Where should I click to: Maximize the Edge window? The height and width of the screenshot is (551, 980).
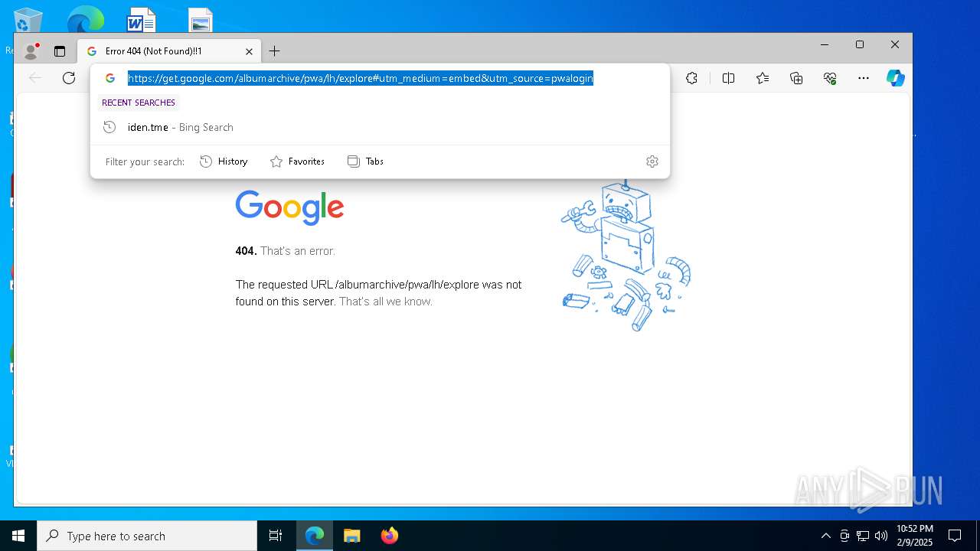[x=860, y=44]
